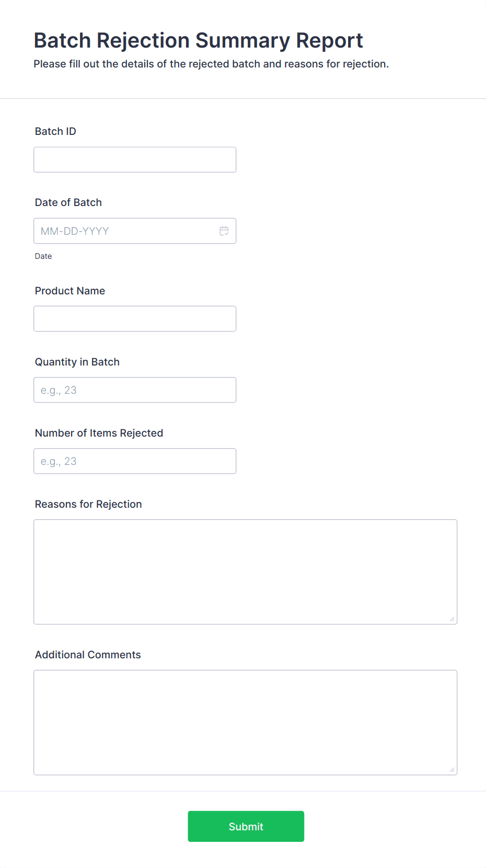Focus the Reasons for Rejection text area

point(245,572)
